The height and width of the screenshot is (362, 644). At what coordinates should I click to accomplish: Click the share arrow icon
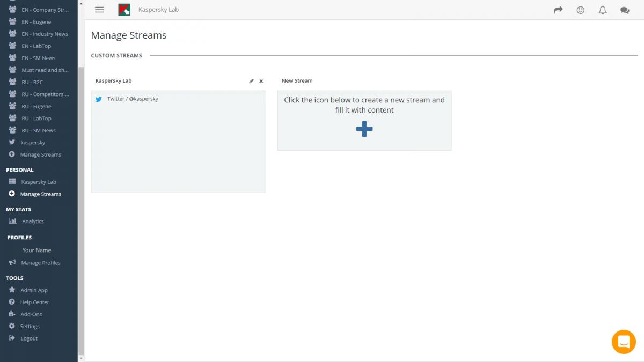pyautogui.click(x=558, y=10)
